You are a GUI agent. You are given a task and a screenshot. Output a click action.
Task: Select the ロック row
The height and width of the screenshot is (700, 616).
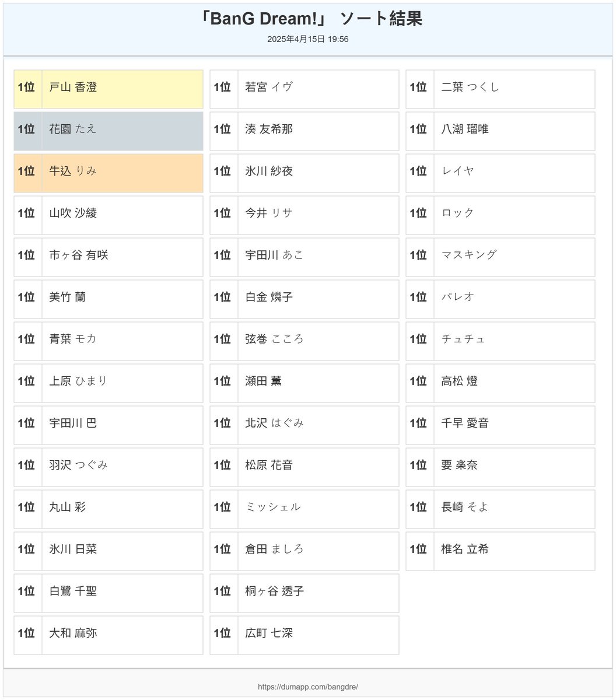(x=501, y=215)
